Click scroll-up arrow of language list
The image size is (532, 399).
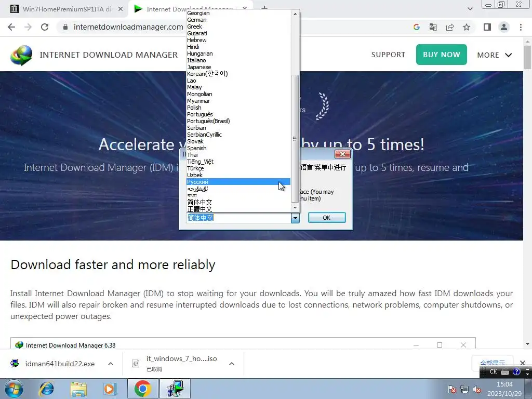[295, 14]
